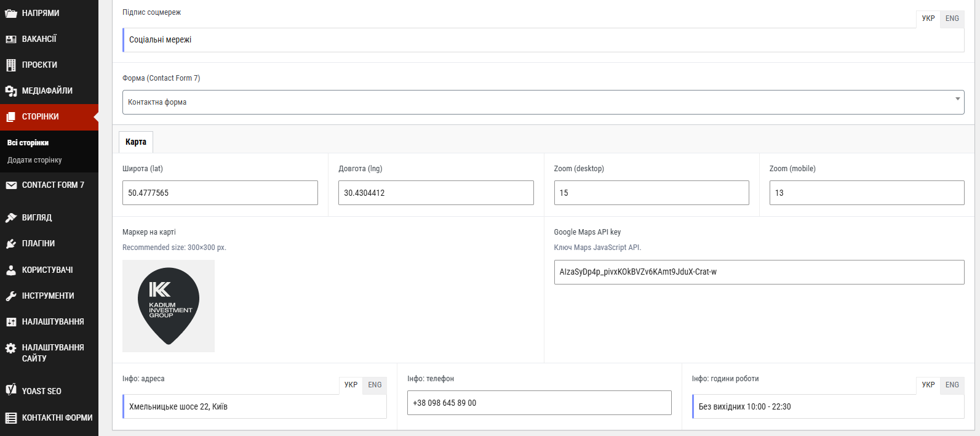Select the Карта tab

(136, 142)
